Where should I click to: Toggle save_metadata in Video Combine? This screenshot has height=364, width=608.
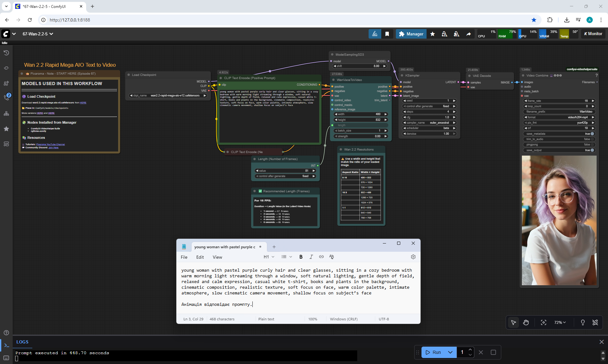click(x=592, y=134)
